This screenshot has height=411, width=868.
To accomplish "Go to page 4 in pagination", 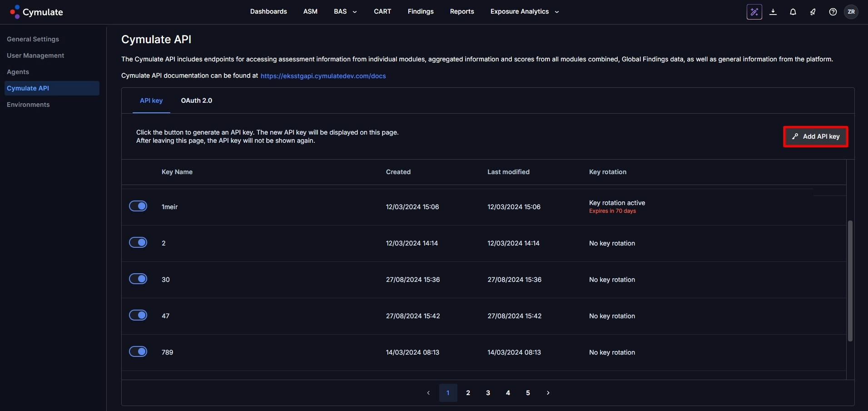I will click(508, 393).
